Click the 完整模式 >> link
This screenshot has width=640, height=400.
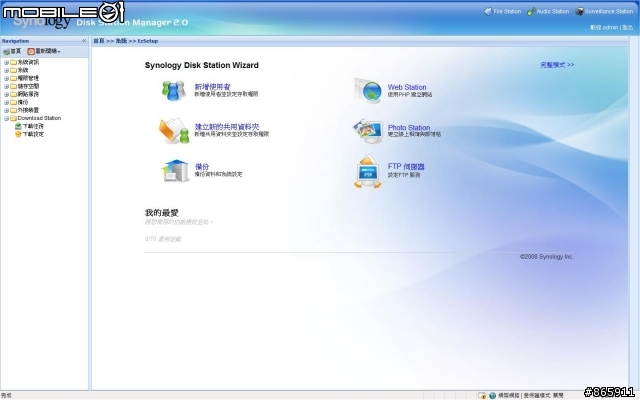point(557,65)
